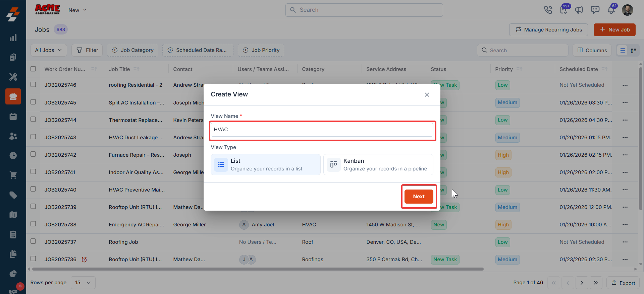Check the box for JOB2025745
The height and width of the screenshot is (294, 644).
pyautogui.click(x=33, y=102)
